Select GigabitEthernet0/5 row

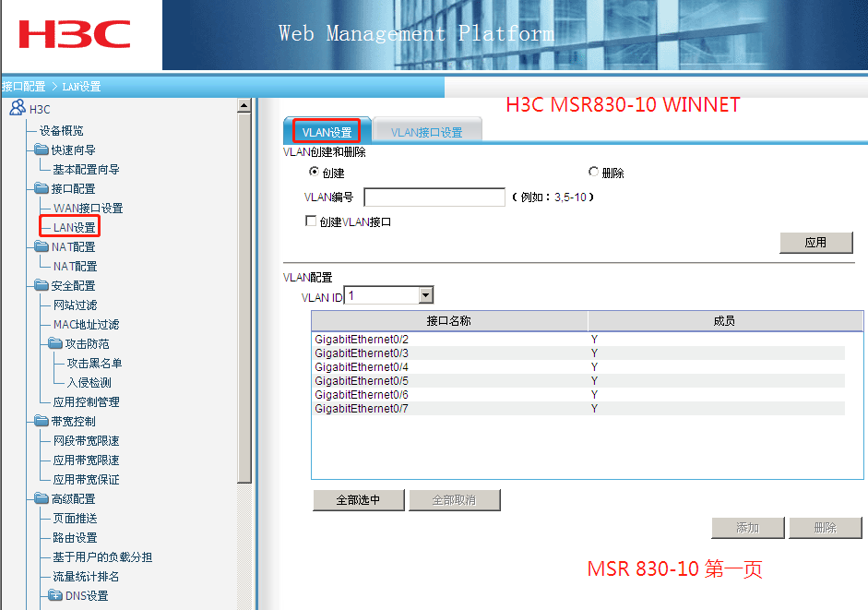point(578,380)
